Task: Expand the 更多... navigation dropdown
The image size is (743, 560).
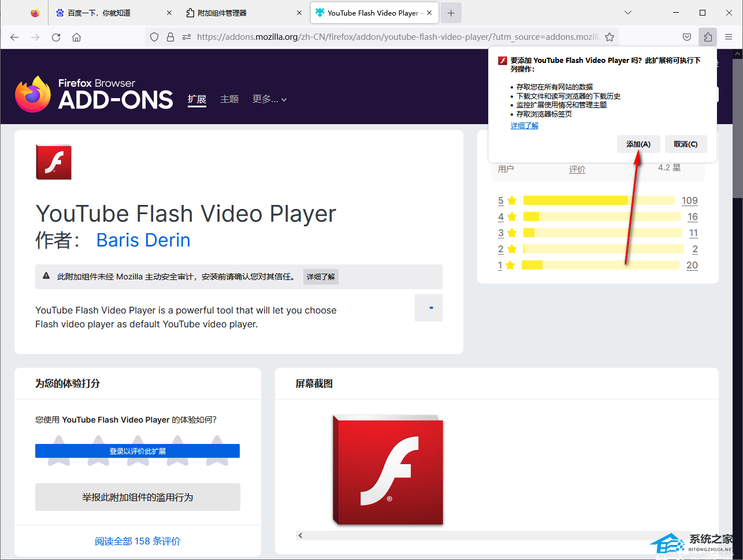Action: coord(270,99)
